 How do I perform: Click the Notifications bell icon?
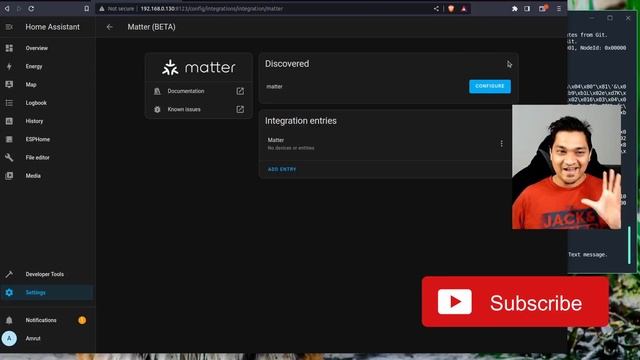tap(9, 320)
